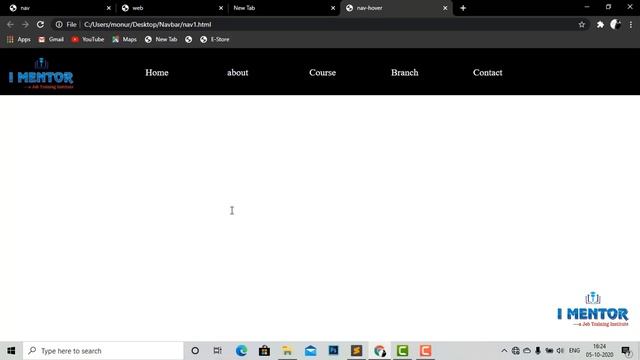The width and height of the screenshot is (640, 360).
Task: Open Photoshop from taskbar
Action: coord(333,351)
